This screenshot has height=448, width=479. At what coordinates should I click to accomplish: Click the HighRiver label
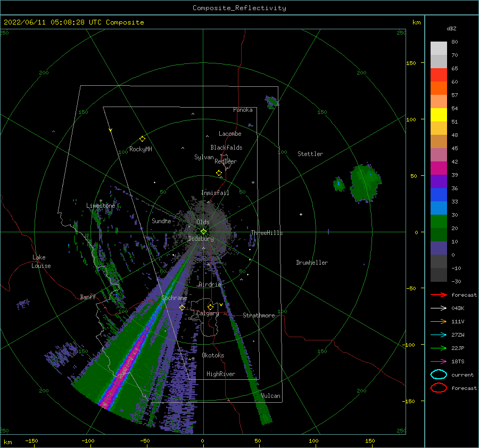tap(221, 374)
